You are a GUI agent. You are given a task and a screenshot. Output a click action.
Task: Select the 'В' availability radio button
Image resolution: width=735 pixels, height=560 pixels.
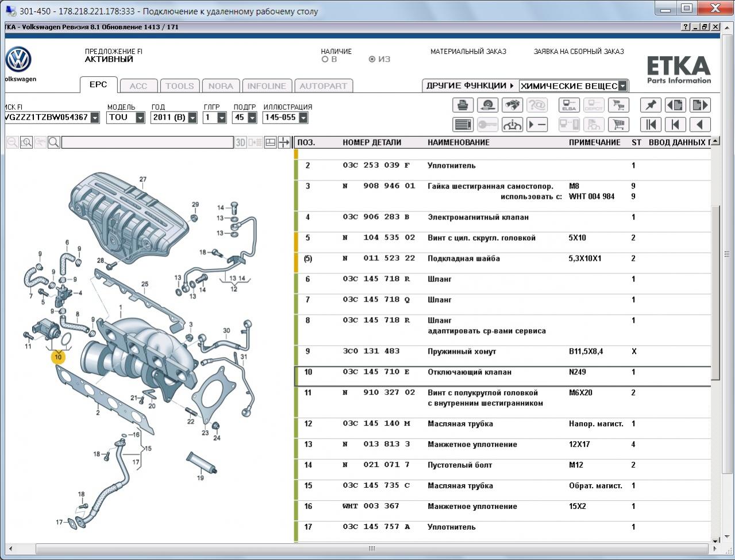pyautogui.click(x=325, y=59)
